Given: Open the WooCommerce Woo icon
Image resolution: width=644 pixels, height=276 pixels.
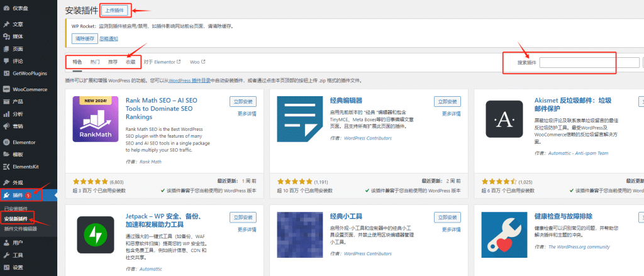Looking at the screenshot, I should coord(6,89).
